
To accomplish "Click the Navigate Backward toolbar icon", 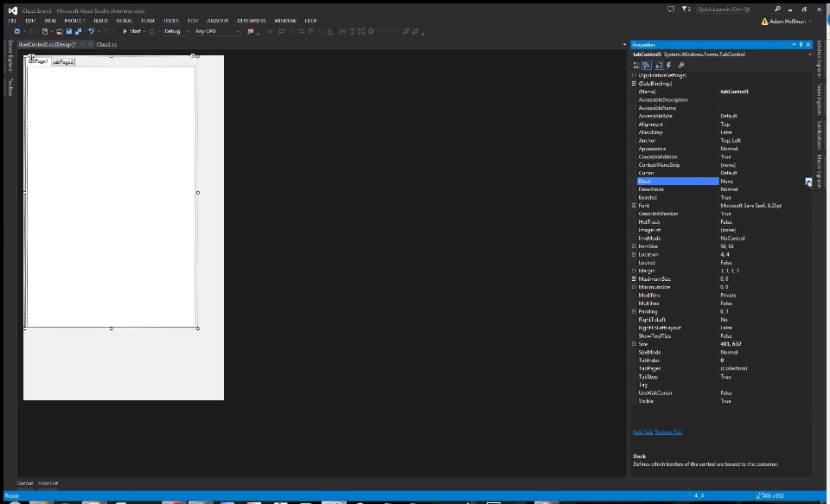I will coord(17,31).
